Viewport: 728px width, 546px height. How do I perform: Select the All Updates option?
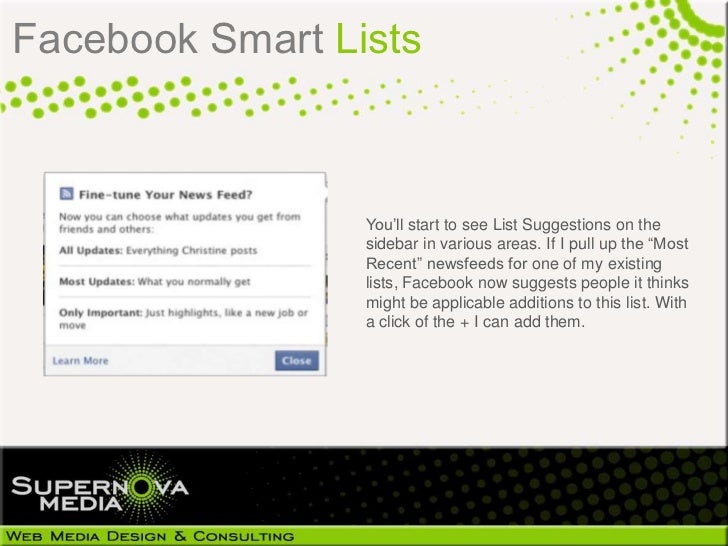(x=158, y=251)
